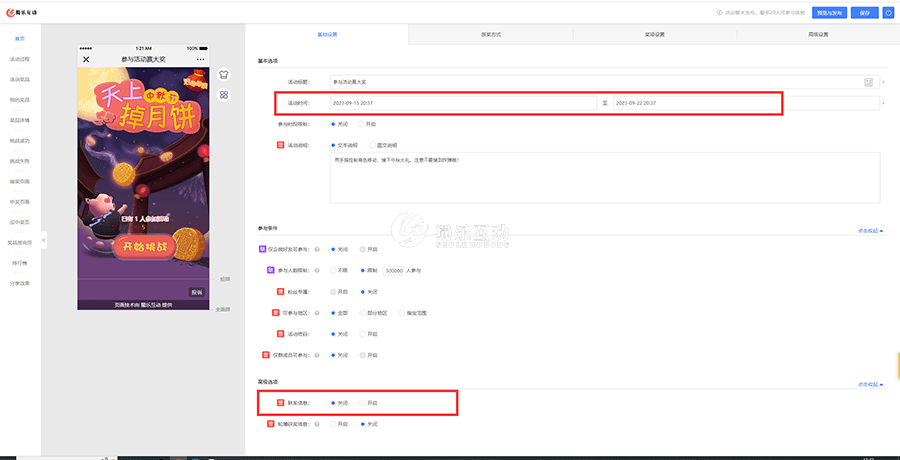Click the blue 保存 button
900x460 pixels.
864,13
